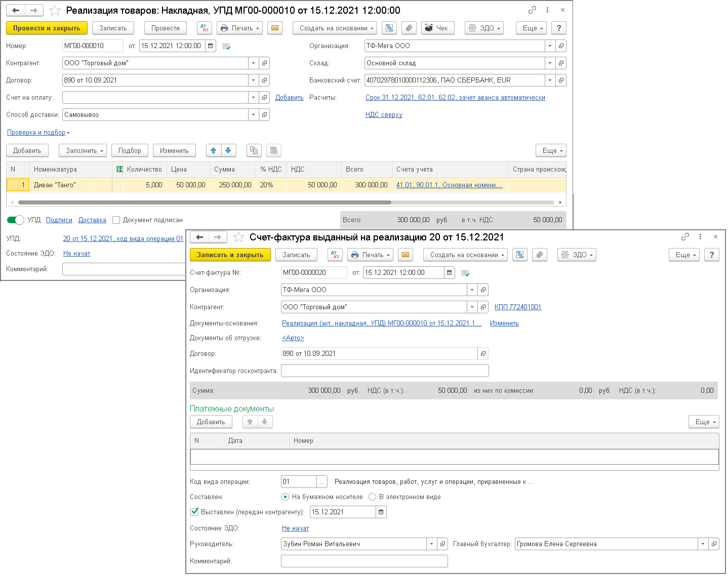Viewport: 728px width, 576px height.
Task: Expand the Банковский счет dropdown
Action: pyautogui.click(x=550, y=80)
